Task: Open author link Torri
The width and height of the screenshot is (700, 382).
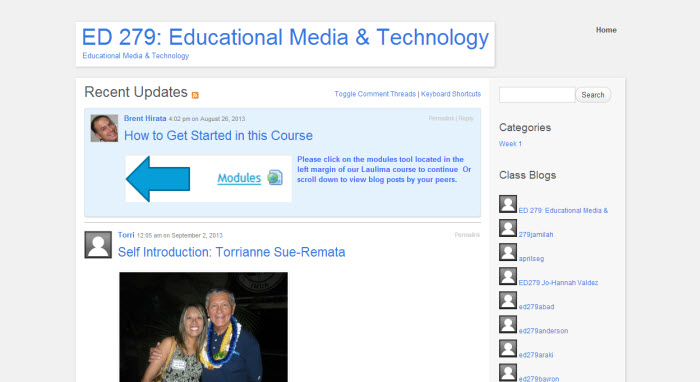Action: tap(126, 235)
